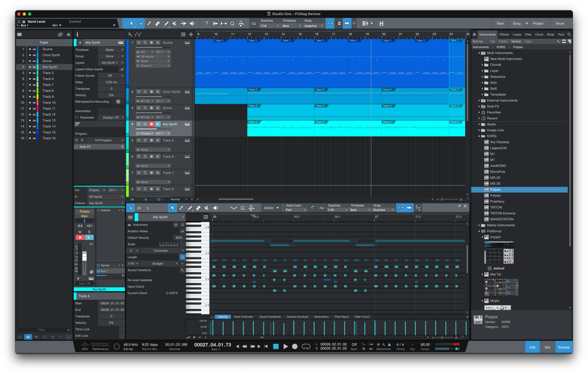Toggle the loop button in transport
Viewport: 588px width, 374px height.
point(306,346)
